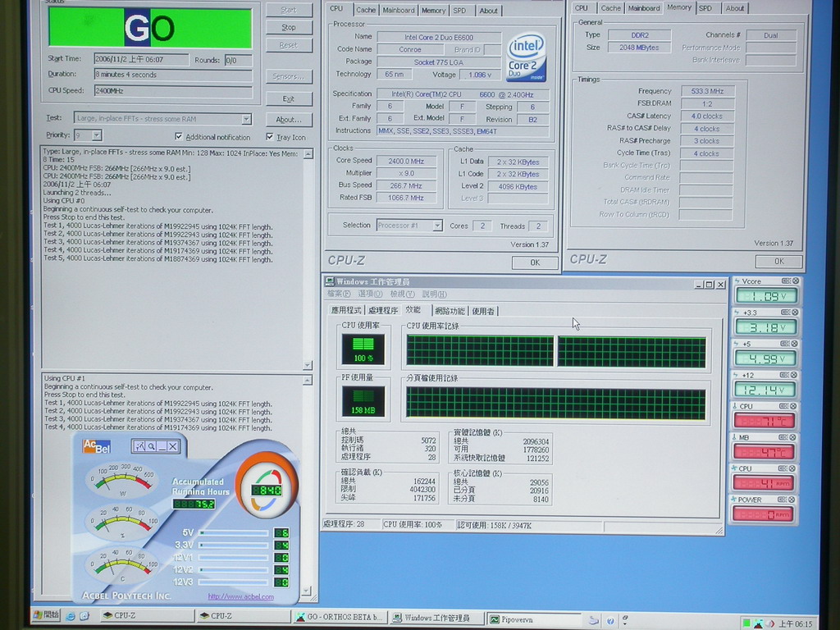The width and height of the screenshot is (840, 630).
Task: Switch to Mainboard tab in CPU-Z processor window
Action: click(x=399, y=10)
